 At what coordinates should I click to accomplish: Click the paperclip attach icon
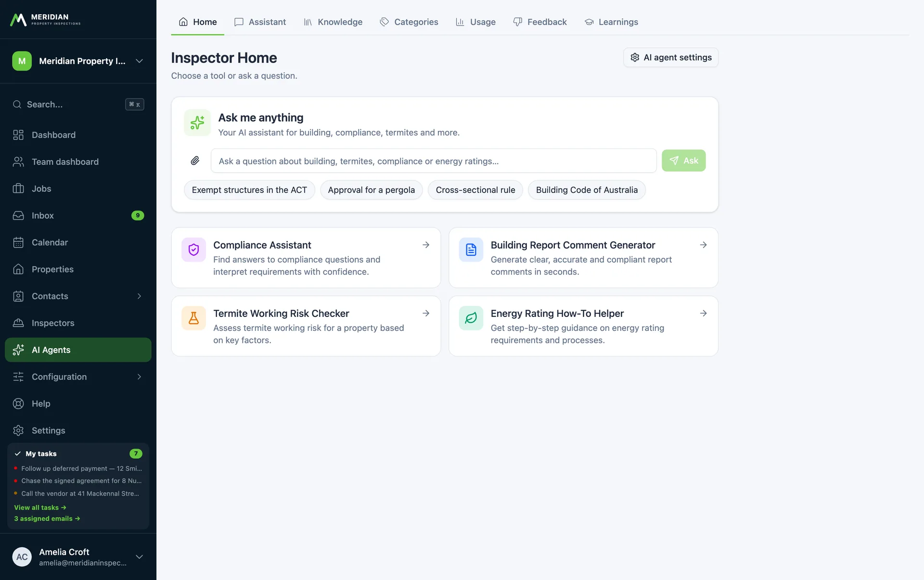click(195, 161)
